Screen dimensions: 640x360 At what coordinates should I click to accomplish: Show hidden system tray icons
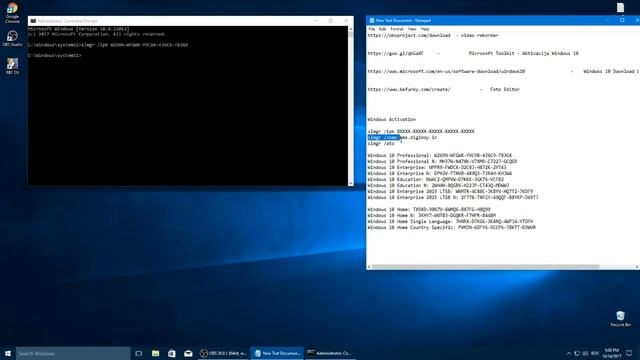(x=569, y=353)
